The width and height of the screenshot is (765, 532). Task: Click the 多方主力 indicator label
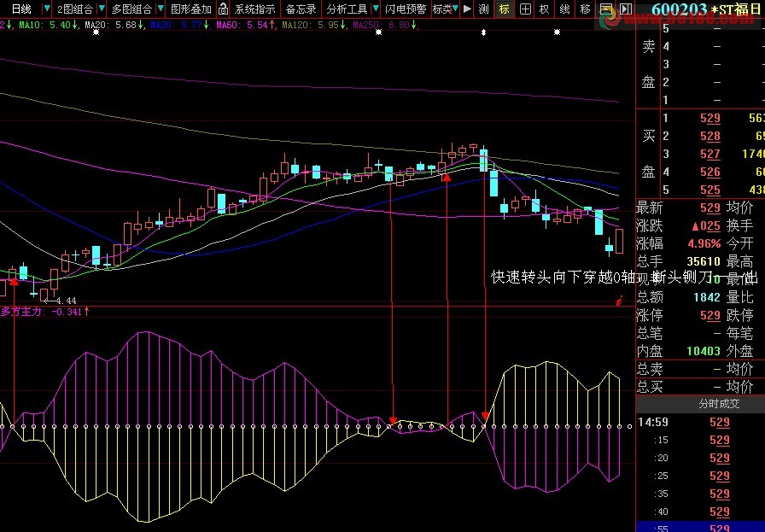click(21, 312)
